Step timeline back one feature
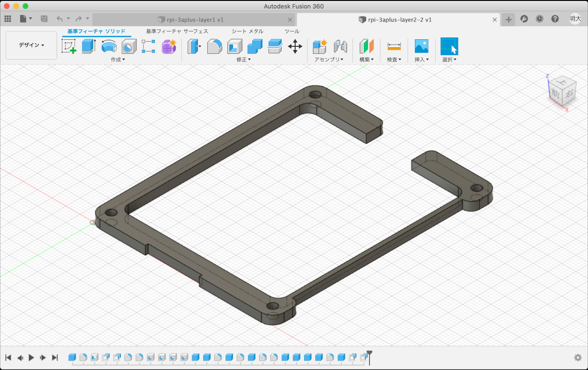Screen dimensions: 588x370 coord(20,357)
